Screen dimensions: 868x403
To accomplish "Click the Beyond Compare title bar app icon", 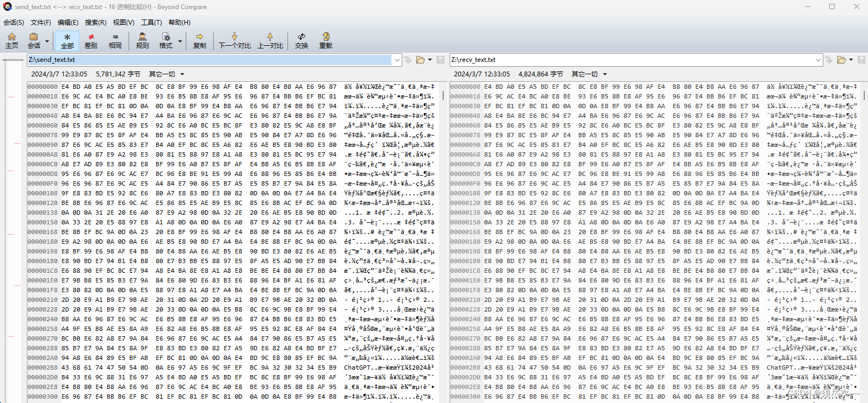I will (x=8, y=6).
